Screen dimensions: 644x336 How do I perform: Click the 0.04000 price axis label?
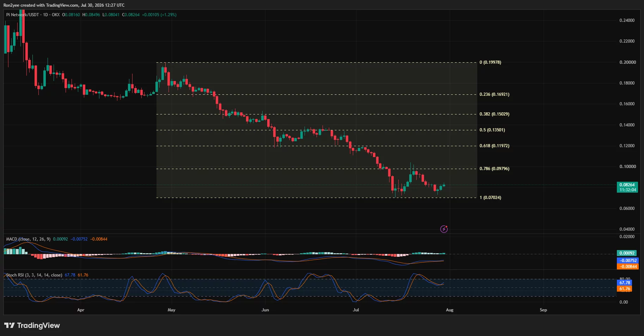627,229
